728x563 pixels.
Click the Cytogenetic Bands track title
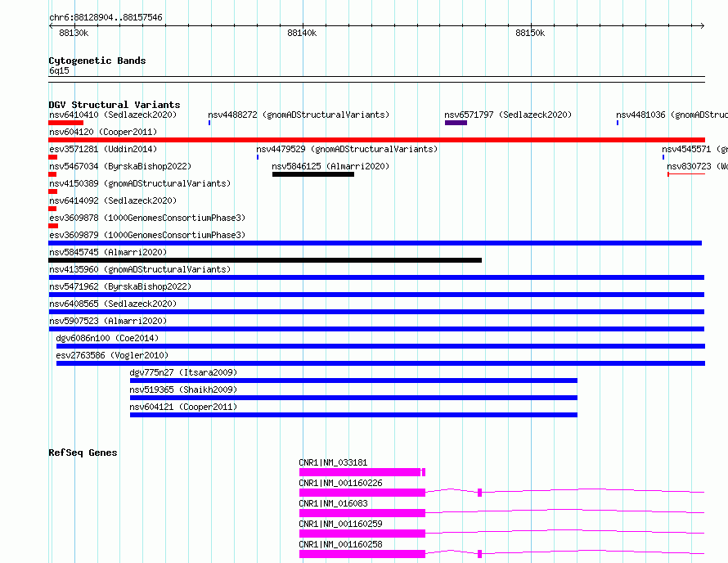[x=97, y=61]
